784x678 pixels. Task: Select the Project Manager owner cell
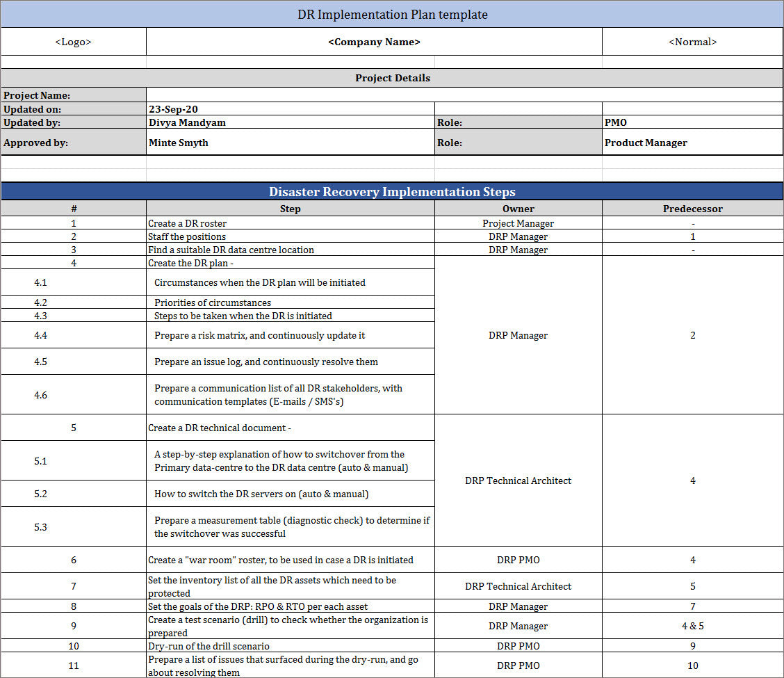pyautogui.click(x=518, y=223)
